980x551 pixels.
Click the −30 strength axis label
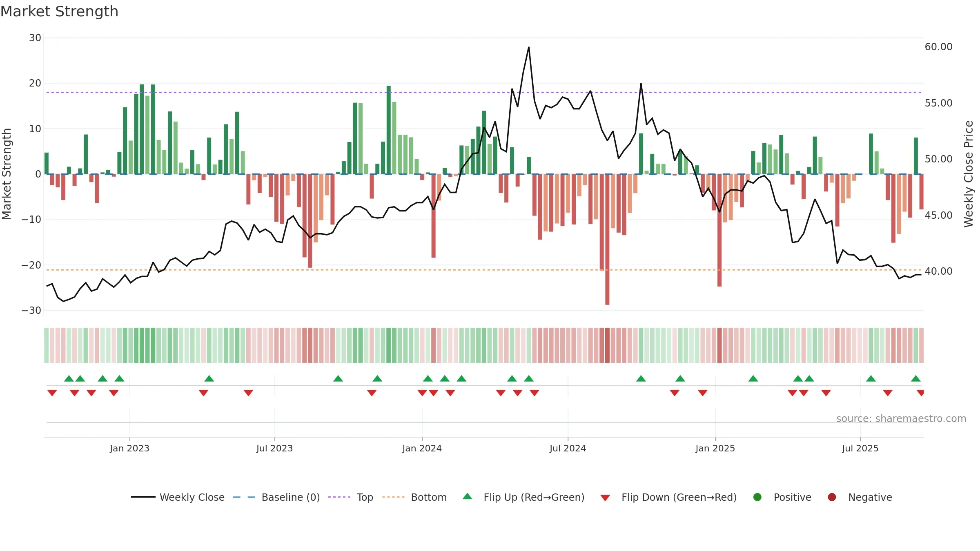point(31,311)
